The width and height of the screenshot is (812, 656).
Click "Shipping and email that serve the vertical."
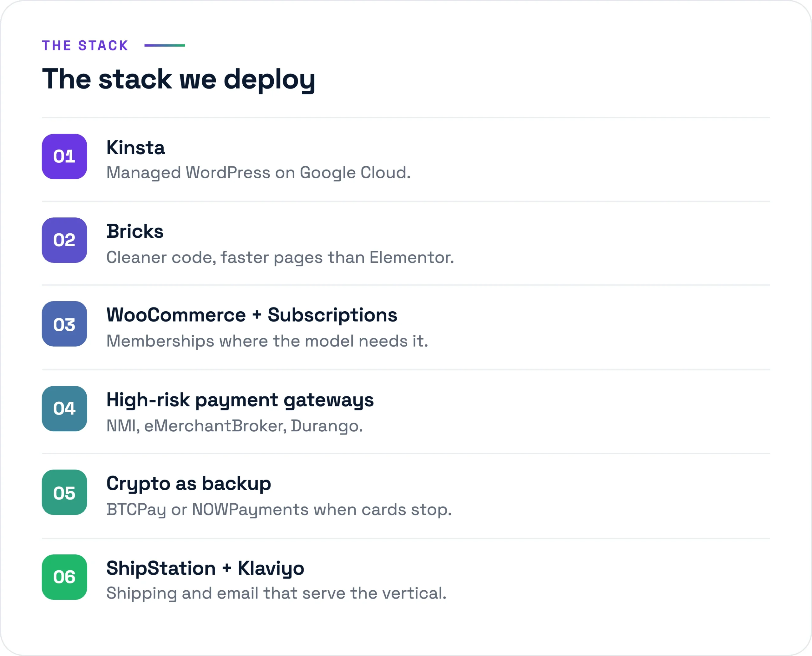click(277, 594)
